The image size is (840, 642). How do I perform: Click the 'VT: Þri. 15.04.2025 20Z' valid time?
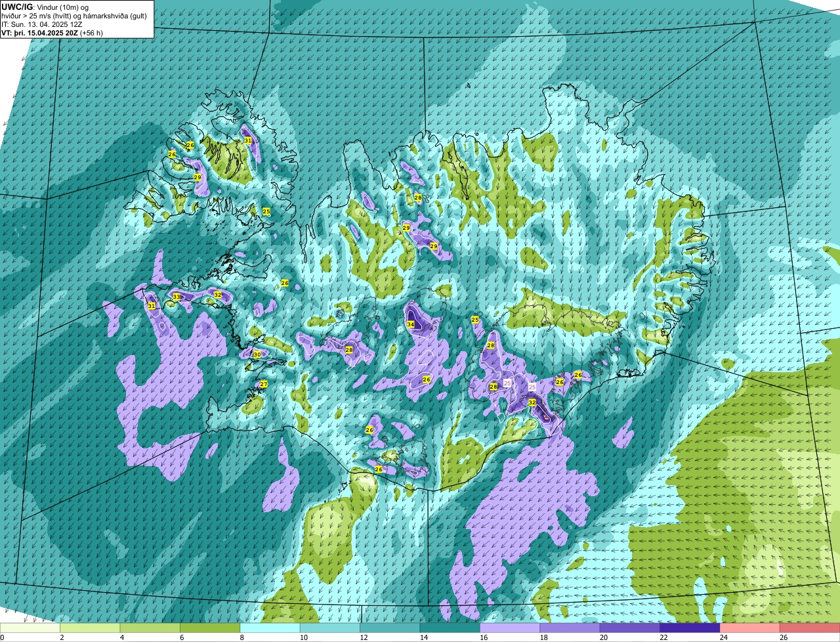pos(39,33)
